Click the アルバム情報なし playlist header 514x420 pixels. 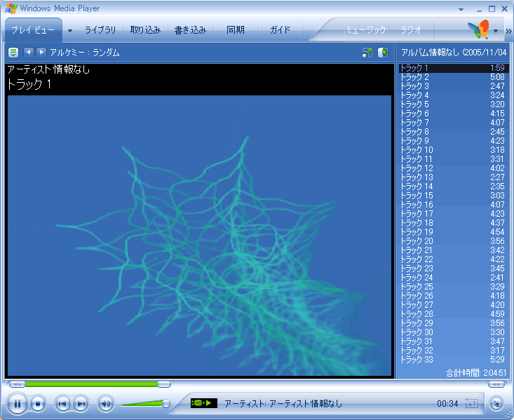pyautogui.click(x=454, y=53)
